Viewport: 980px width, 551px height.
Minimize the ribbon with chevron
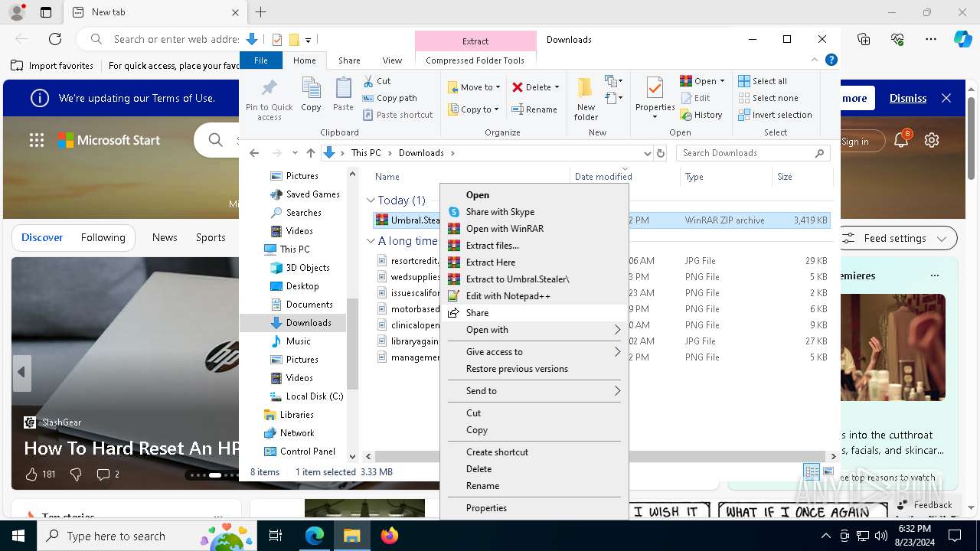click(815, 60)
